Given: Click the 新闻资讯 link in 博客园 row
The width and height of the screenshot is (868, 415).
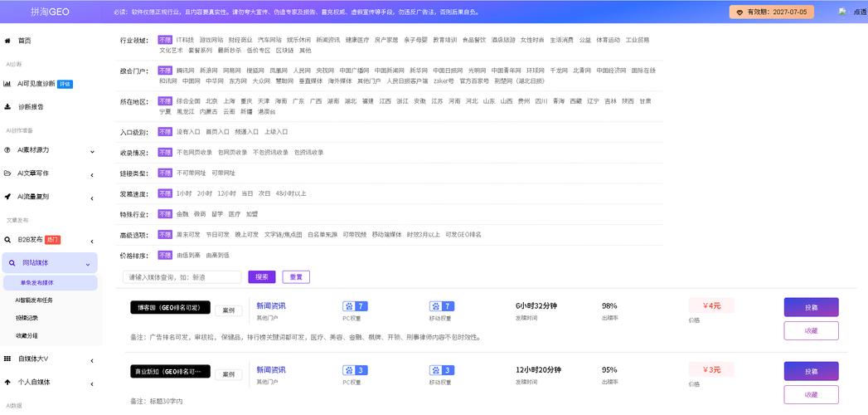Looking at the screenshot, I should pos(271,305).
